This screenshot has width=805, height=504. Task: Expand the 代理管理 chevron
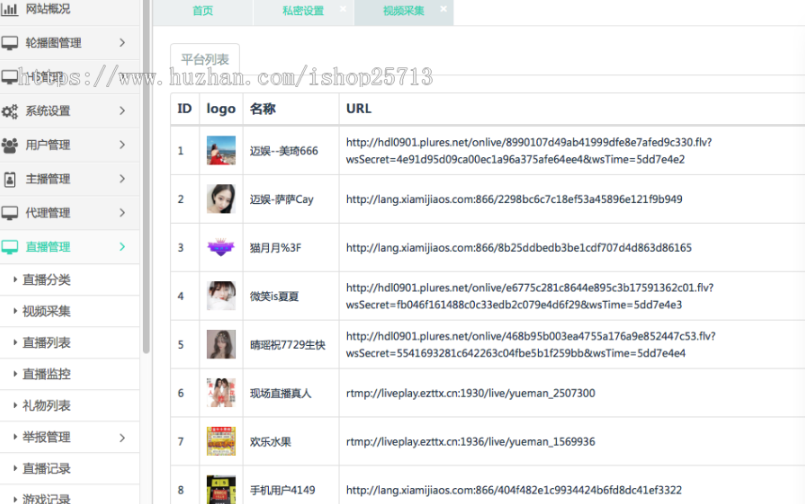pyautogui.click(x=122, y=212)
